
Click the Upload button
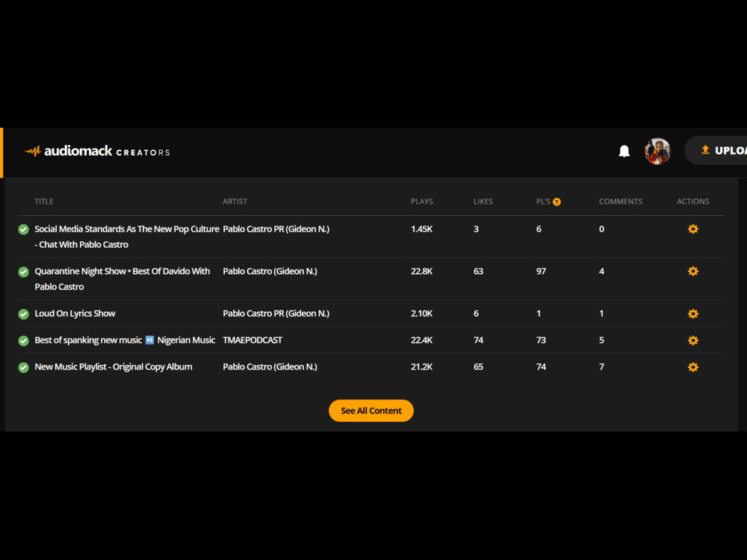point(716,151)
